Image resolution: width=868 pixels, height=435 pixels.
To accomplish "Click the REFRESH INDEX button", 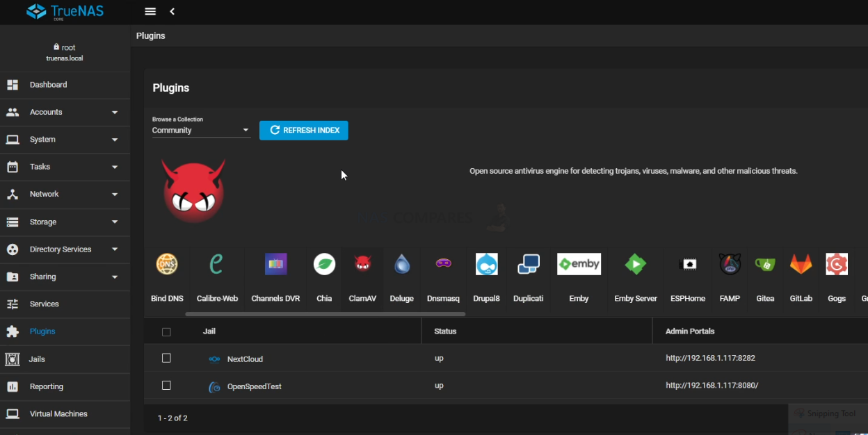I will pyautogui.click(x=304, y=130).
